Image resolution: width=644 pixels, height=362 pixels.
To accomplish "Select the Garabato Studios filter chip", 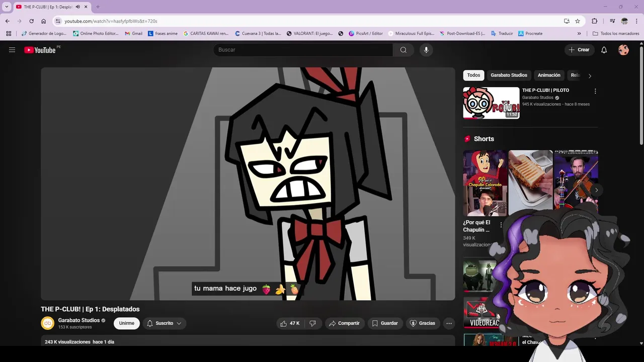I will [509, 75].
